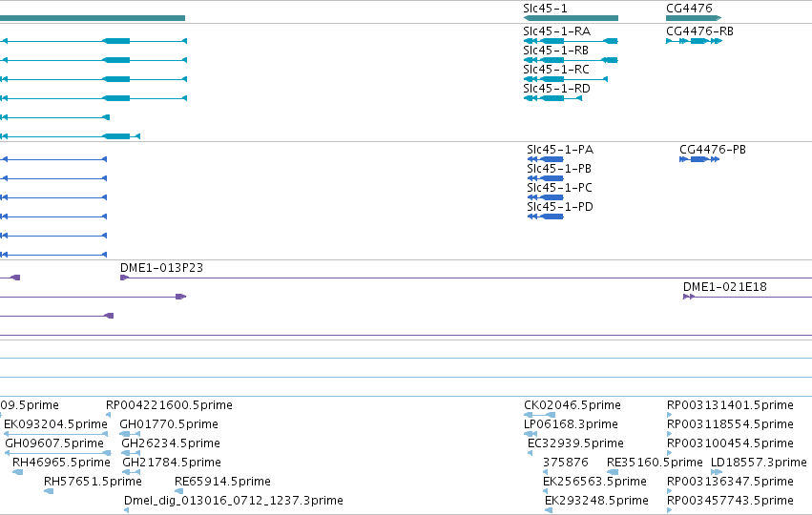
Task: Select EST CK02046.5prime
Action: pos(573,405)
